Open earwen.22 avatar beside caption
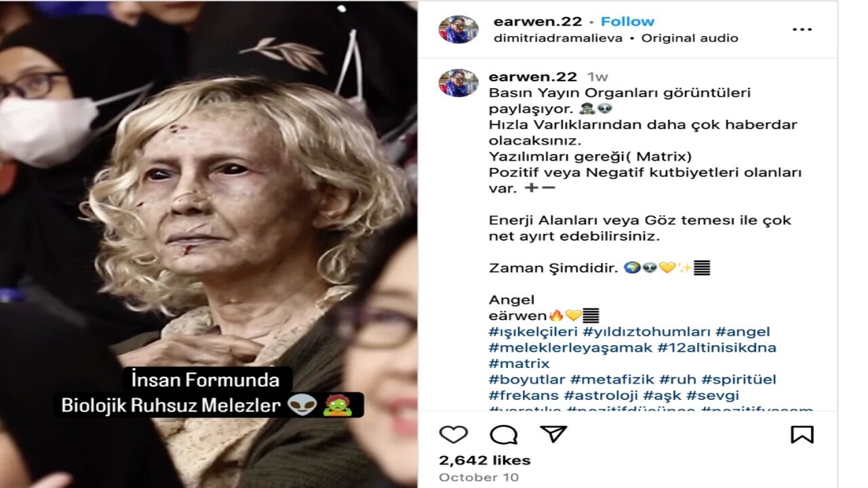The width and height of the screenshot is (868, 488). 458,83
